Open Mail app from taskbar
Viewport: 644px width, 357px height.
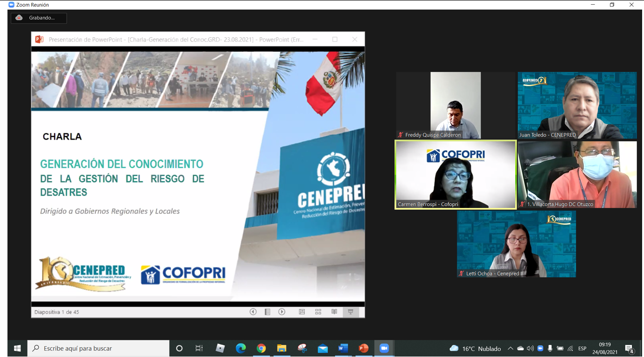322,348
